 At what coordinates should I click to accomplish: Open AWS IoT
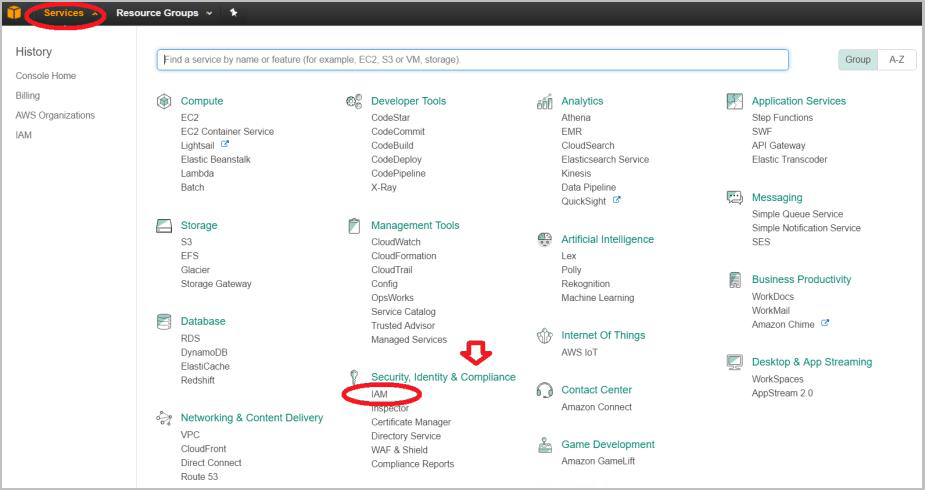coord(579,352)
